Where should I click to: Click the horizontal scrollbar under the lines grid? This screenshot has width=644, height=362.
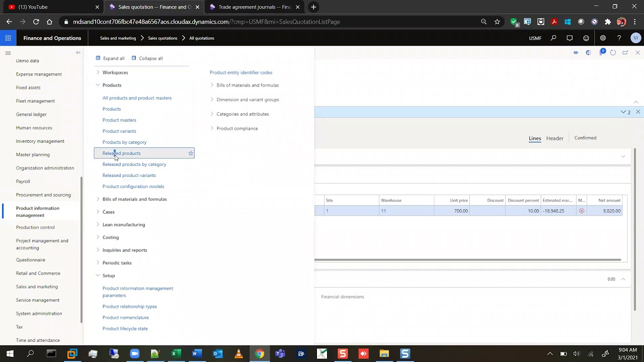coord(468,260)
